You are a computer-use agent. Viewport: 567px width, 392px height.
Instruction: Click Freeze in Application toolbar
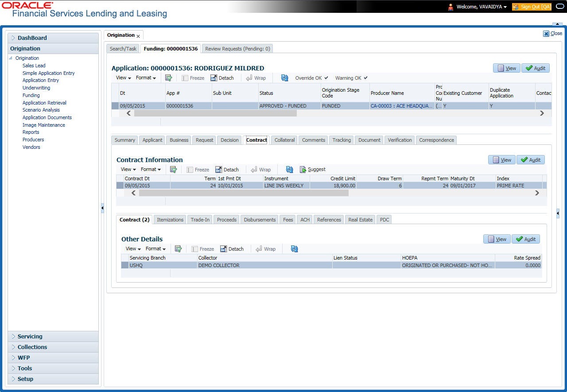(x=193, y=78)
